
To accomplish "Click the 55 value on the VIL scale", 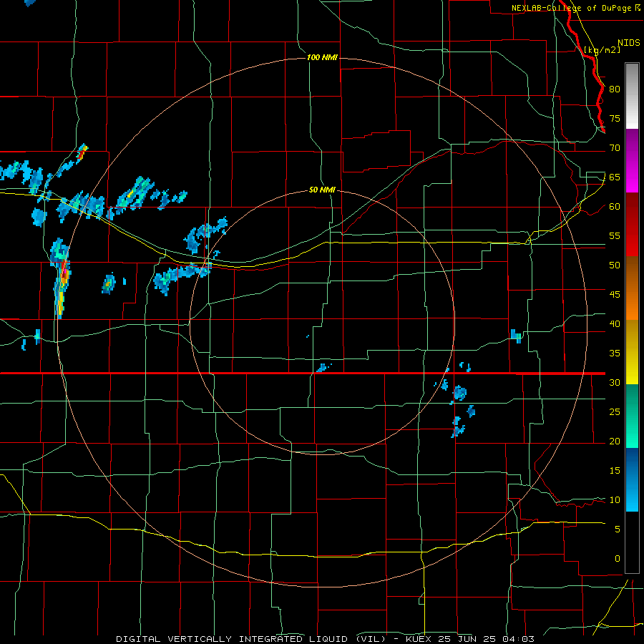I will coord(615,235).
